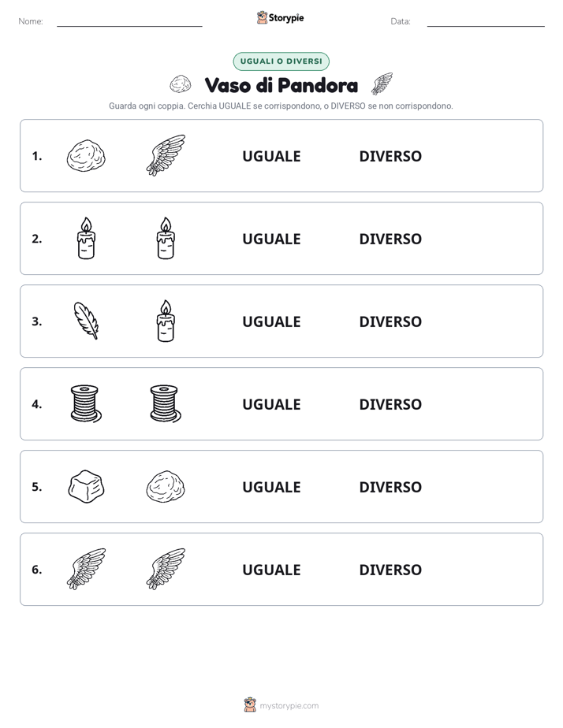Click the feather image in row 3

(x=87, y=321)
